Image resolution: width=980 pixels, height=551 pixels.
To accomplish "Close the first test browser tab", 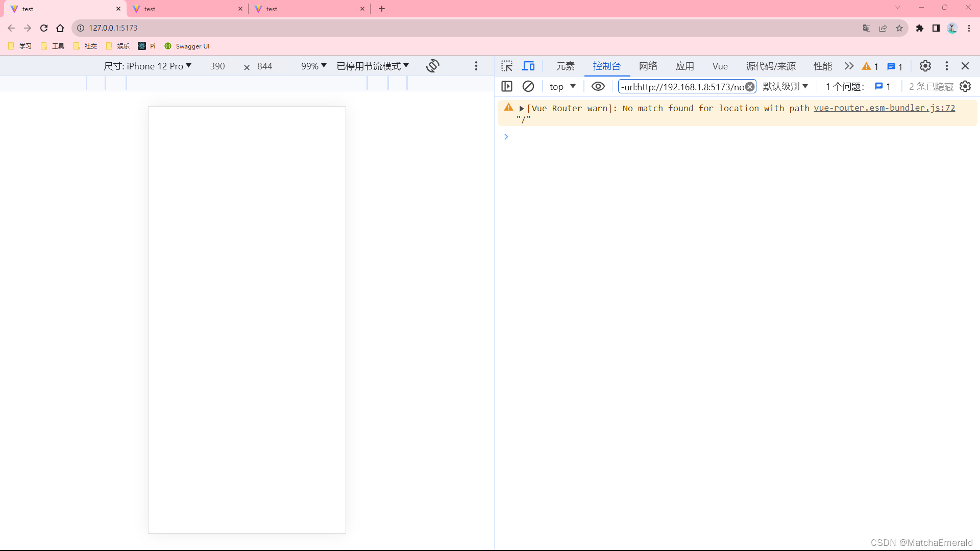I will pos(118,9).
